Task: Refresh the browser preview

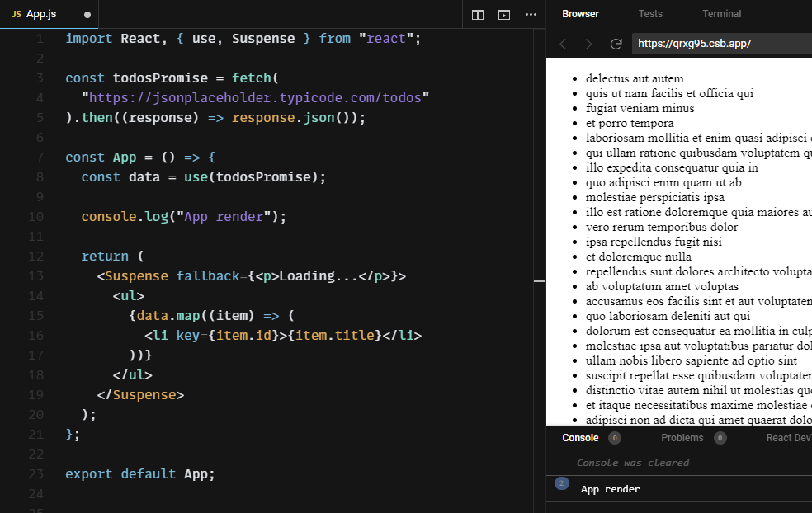Action: (x=616, y=45)
